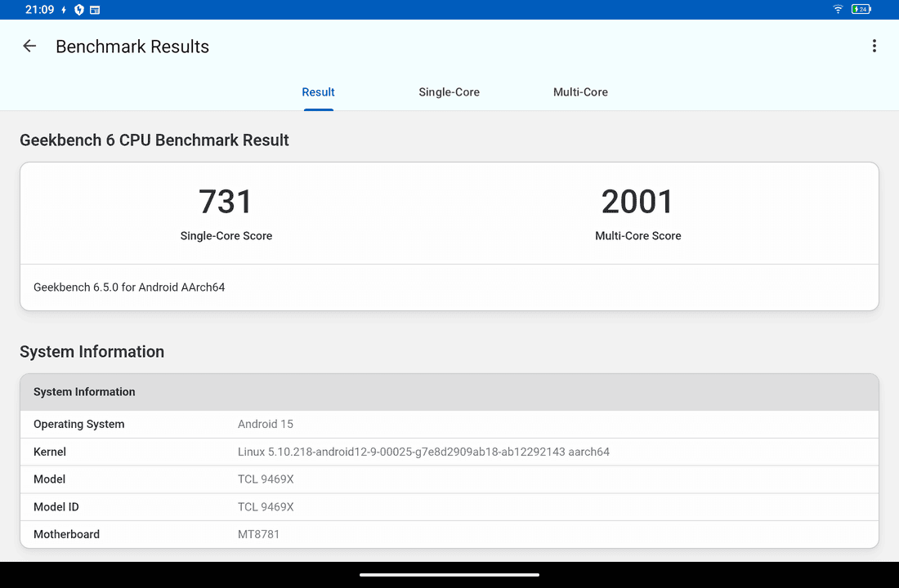Tap the Motherboard MT8781 row
899x588 pixels.
(449, 534)
